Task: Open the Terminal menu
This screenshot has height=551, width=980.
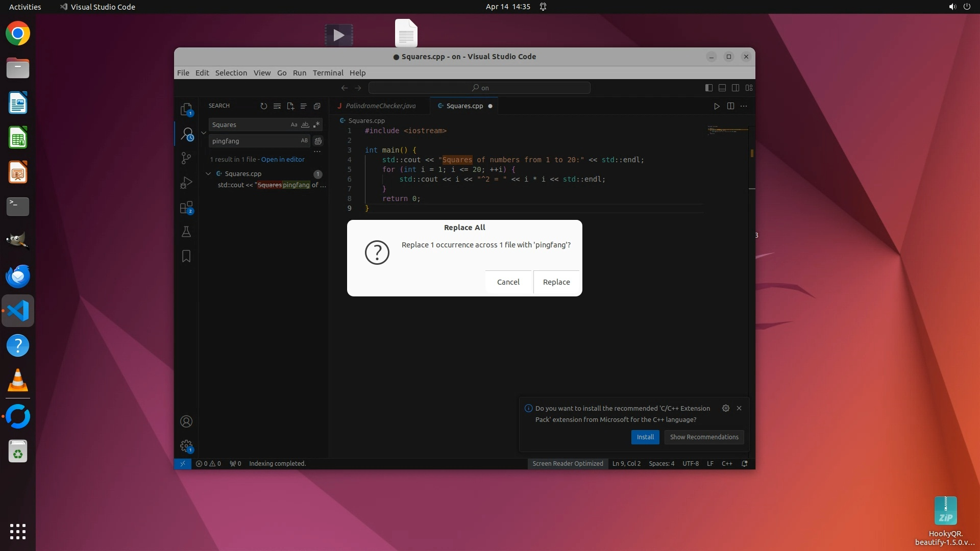Action: pos(328,72)
